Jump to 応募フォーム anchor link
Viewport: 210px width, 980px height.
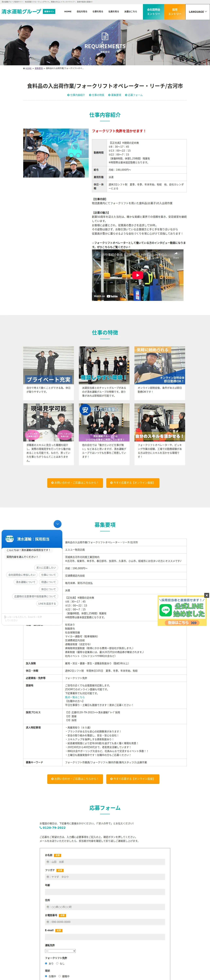(134, 95)
